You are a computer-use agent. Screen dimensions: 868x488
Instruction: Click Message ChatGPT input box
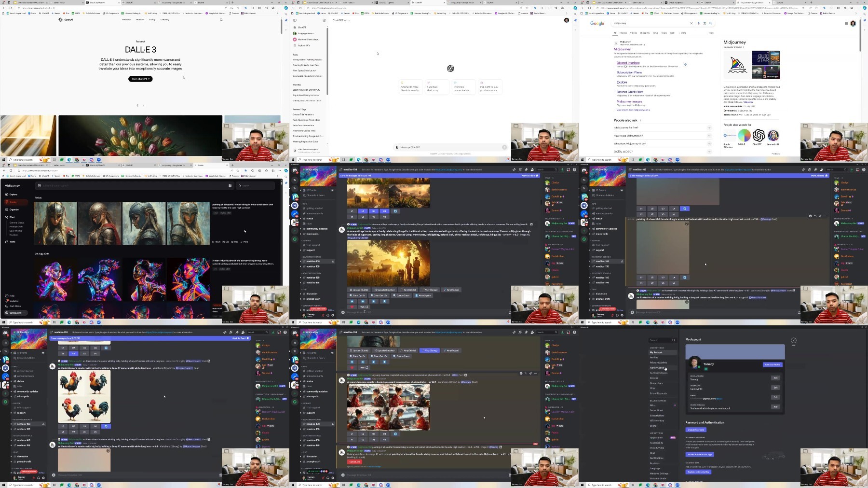pos(451,147)
